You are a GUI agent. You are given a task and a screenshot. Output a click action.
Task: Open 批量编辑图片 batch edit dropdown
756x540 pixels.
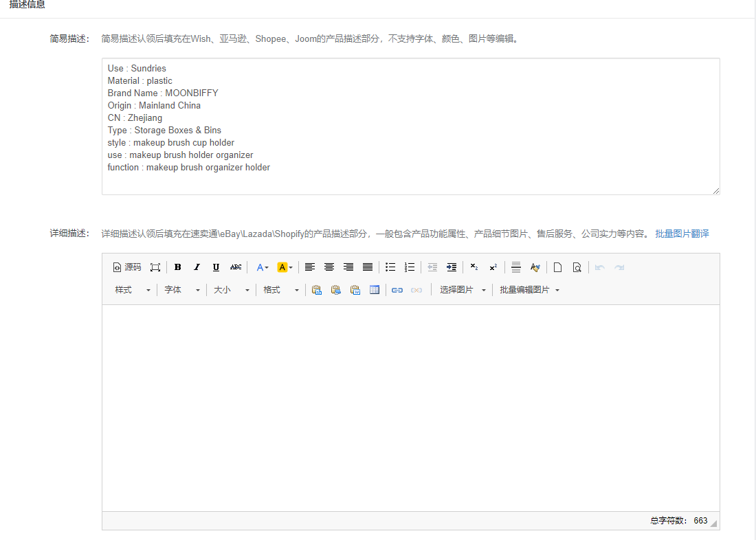529,290
